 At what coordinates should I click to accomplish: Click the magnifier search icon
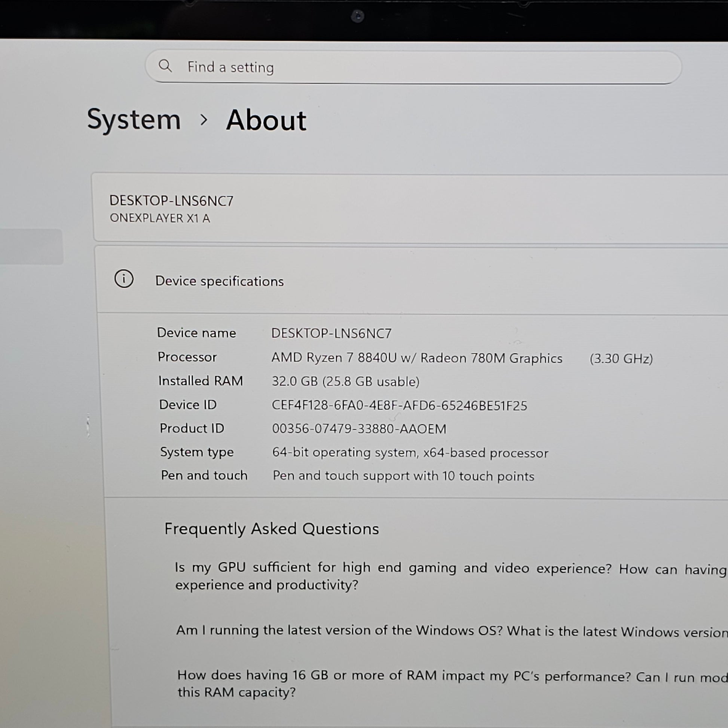(165, 66)
